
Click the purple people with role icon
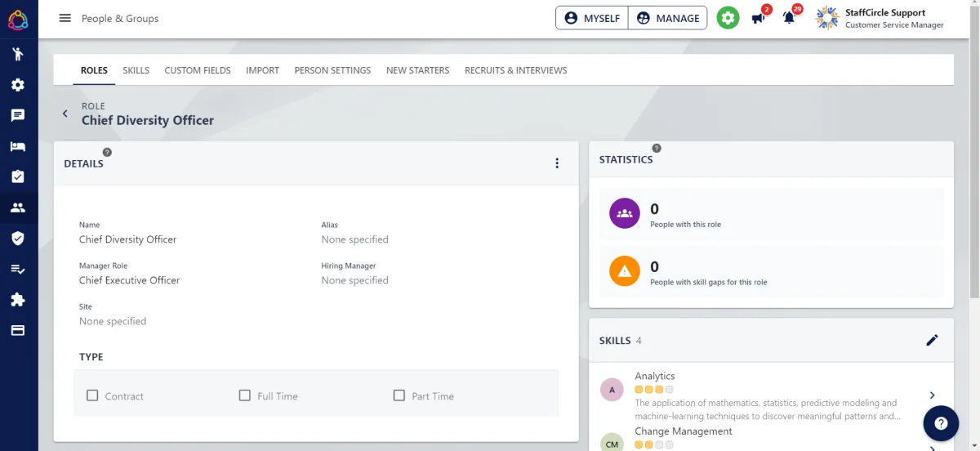[625, 213]
